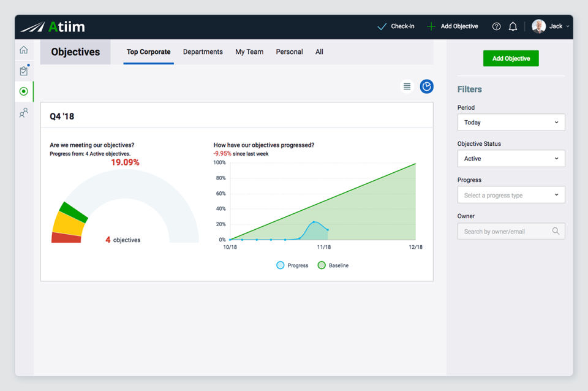Open the Home sidebar icon
The width and height of the screenshot is (588, 391).
coord(24,50)
